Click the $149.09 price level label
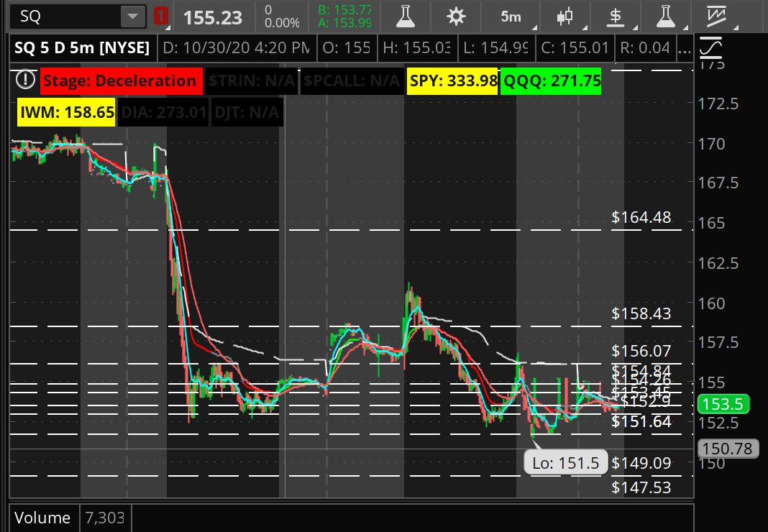The height and width of the screenshot is (532, 768). [x=641, y=463]
